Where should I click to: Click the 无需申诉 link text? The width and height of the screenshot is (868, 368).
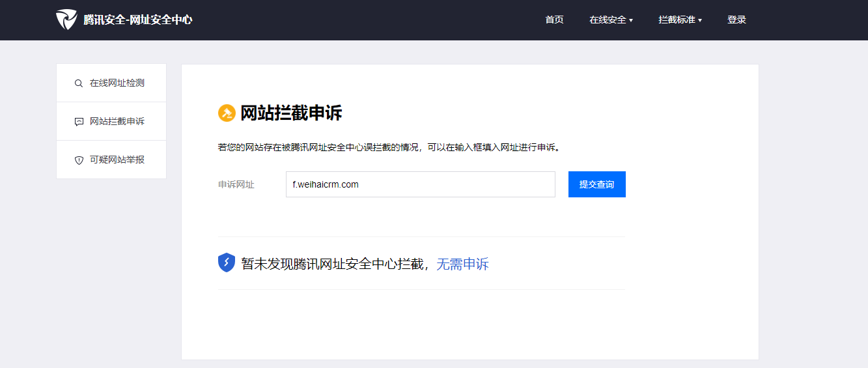tap(462, 264)
